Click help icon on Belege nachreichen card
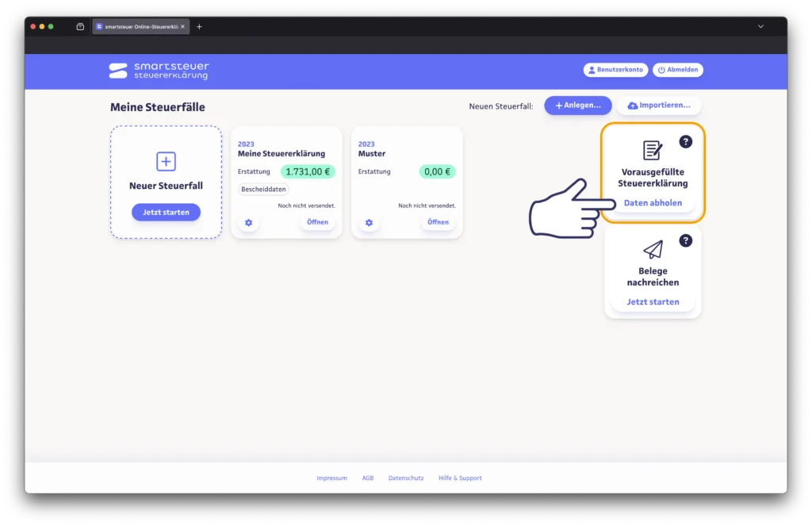The width and height of the screenshot is (812, 526). (x=686, y=240)
